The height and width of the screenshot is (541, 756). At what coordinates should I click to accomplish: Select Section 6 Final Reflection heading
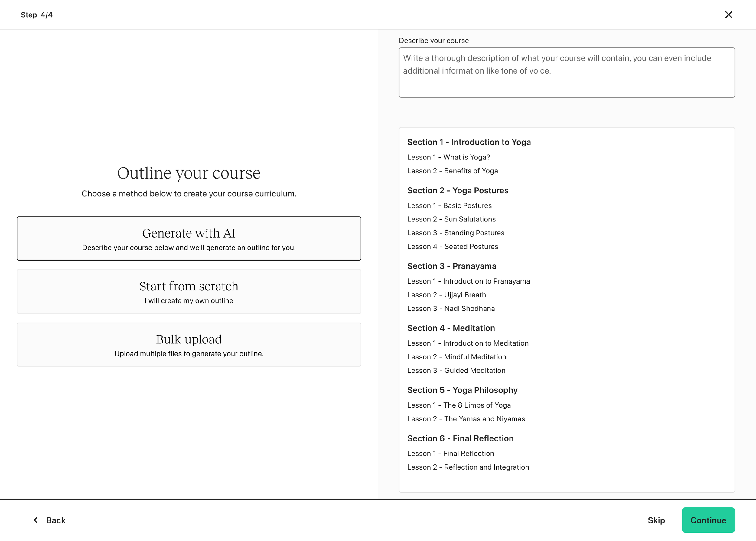point(460,438)
